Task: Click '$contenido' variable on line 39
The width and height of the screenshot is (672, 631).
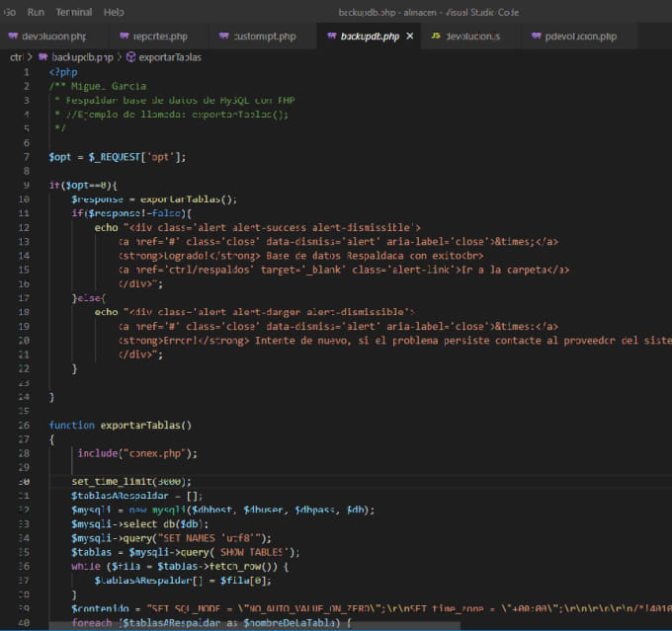Action: click(x=100, y=608)
